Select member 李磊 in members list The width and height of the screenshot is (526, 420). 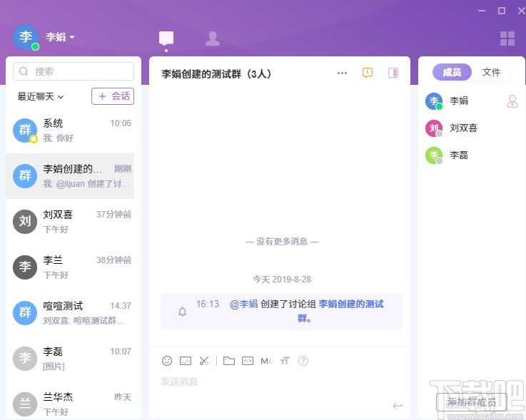tap(471, 155)
